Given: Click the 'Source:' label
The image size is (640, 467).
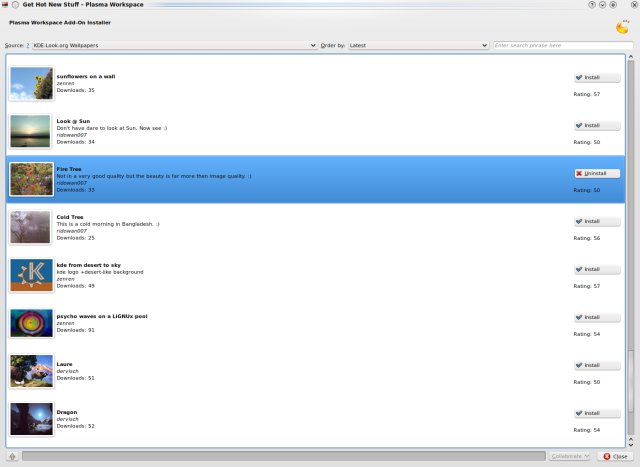Looking at the screenshot, I should pyautogui.click(x=14, y=45).
